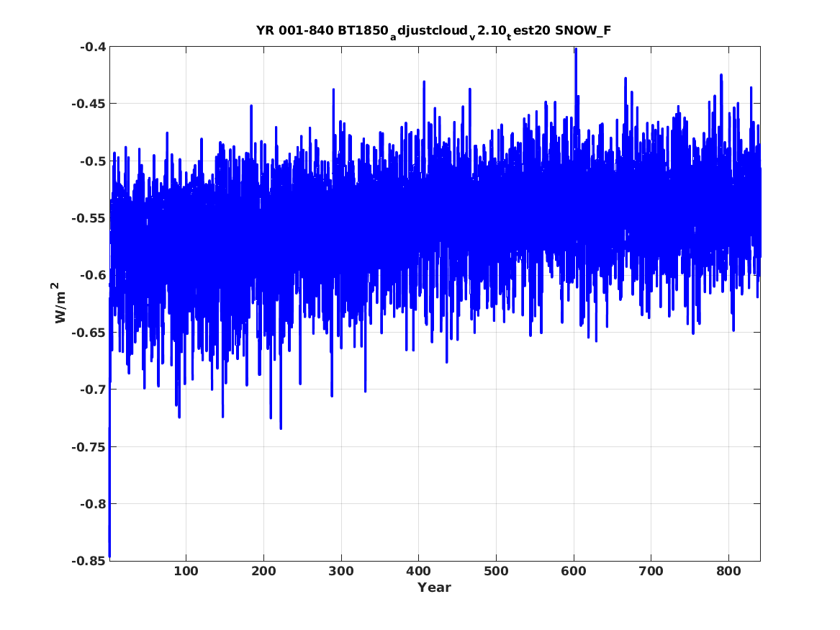840x630 pixels.
Task: Click the y-axis tick label -0.4
Action: click(x=93, y=47)
